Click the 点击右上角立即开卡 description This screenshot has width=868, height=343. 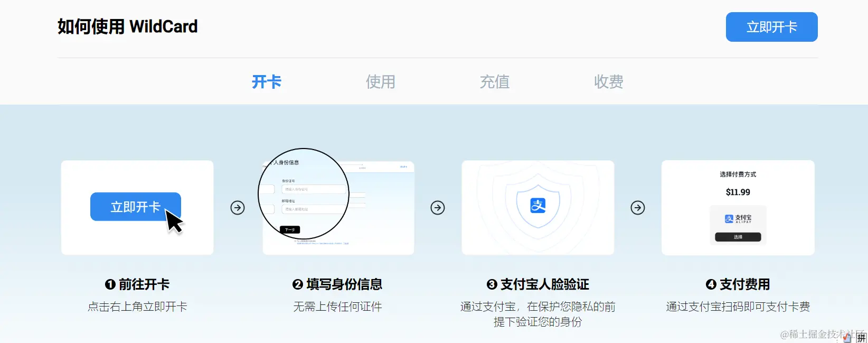pyautogui.click(x=137, y=307)
